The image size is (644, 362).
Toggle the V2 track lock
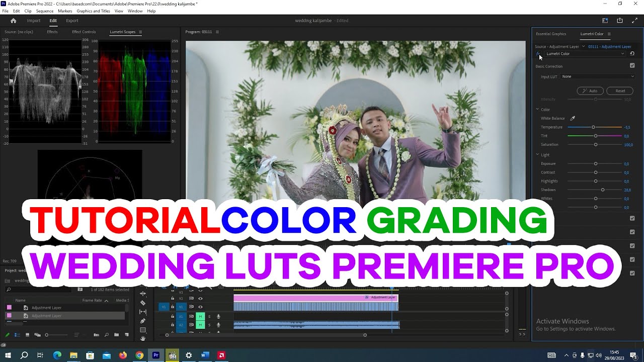click(173, 298)
